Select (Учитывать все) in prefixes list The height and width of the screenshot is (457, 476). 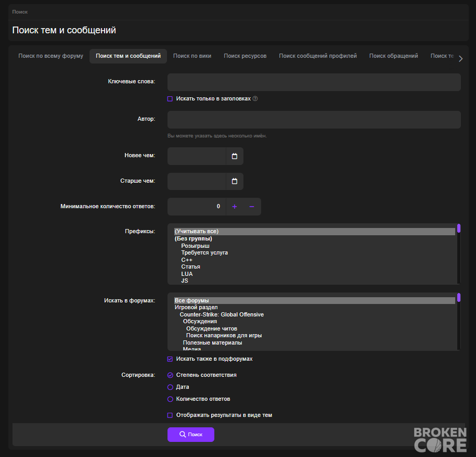tap(315, 232)
